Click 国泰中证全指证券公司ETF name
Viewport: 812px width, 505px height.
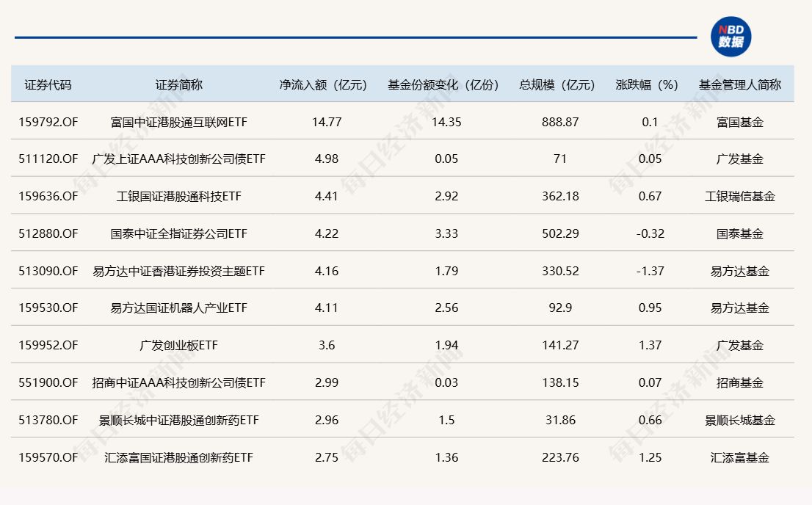click(x=178, y=233)
